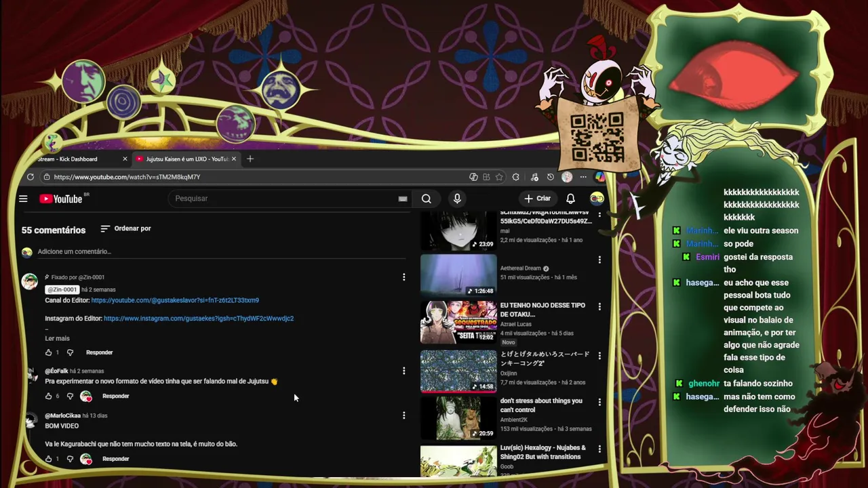Open @Zin-0001 channel avatar on pinned comment
The width and height of the screenshot is (868, 488).
pos(30,282)
